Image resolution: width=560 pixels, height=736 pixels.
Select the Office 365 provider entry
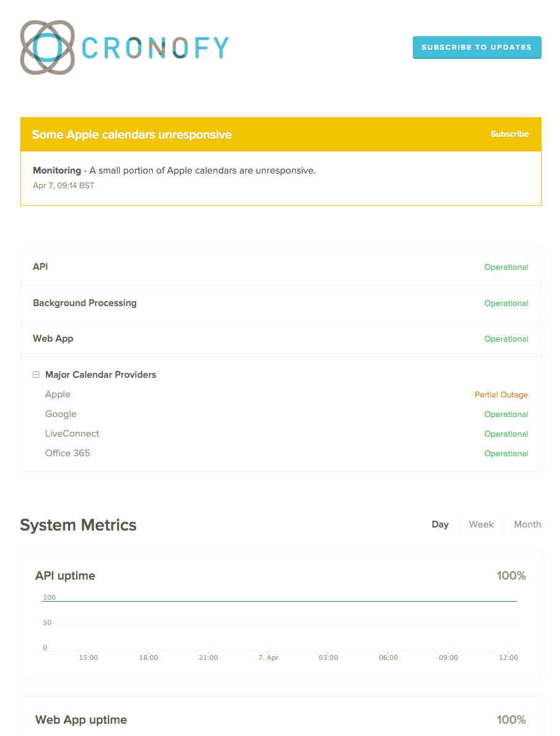[67, 453]
